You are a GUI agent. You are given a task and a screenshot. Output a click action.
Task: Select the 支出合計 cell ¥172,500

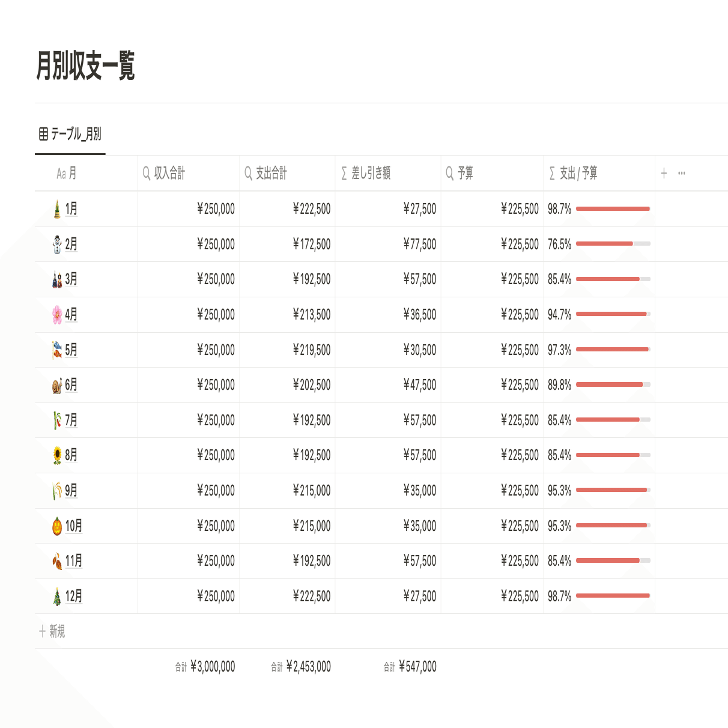pos(287,244)
